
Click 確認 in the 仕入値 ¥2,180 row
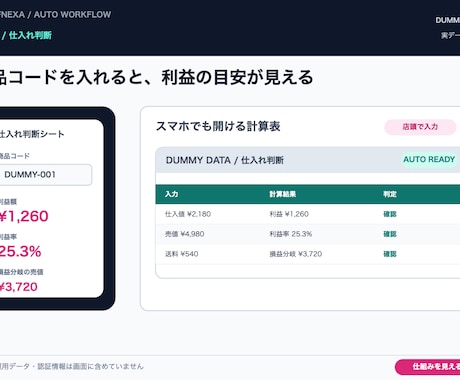tap(390, 214)
